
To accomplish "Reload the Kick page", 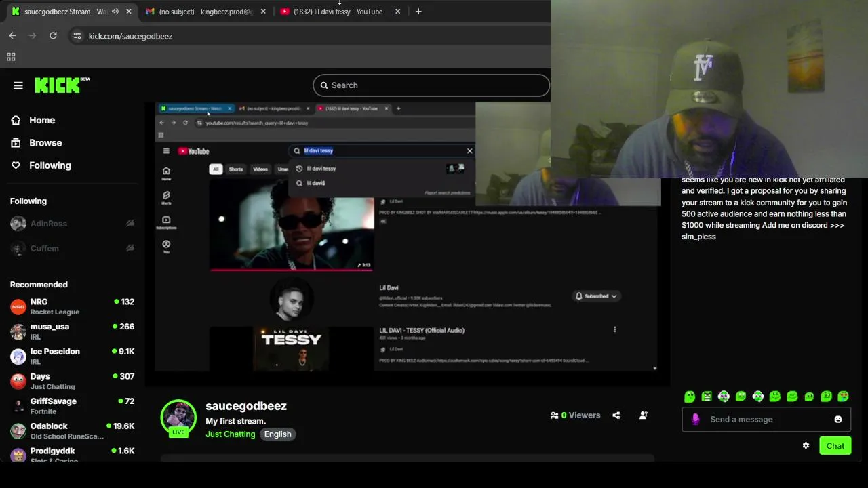I will (53, 36).
